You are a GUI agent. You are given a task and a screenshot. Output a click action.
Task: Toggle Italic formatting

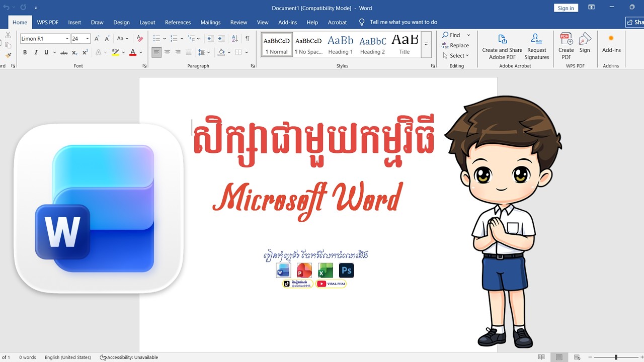point(36,52)
